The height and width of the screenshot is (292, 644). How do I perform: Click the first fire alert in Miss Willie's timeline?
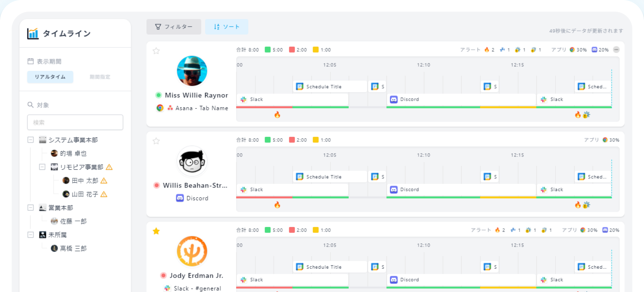pyautogui.click(x=277, y=115)
